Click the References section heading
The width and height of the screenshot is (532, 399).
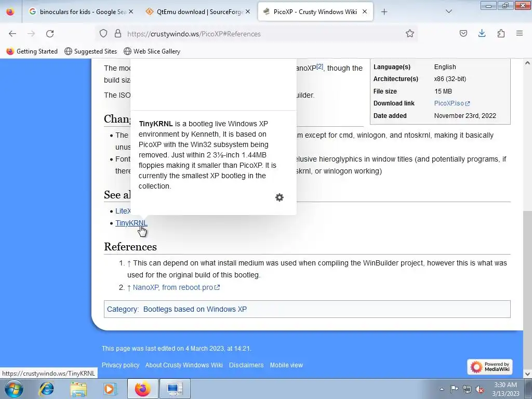tap(130, 247)
